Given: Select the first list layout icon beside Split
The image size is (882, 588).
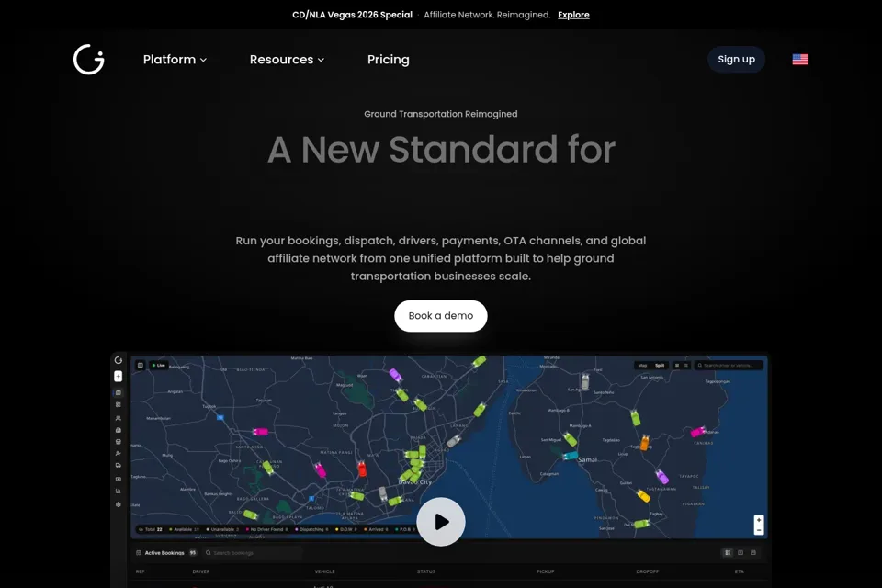Looking at the screenshot, I should coord(677,365).
